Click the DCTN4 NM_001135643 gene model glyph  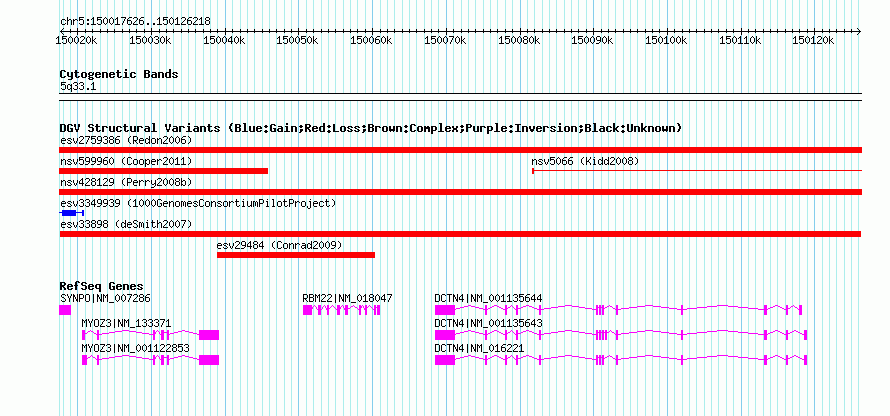621,335
